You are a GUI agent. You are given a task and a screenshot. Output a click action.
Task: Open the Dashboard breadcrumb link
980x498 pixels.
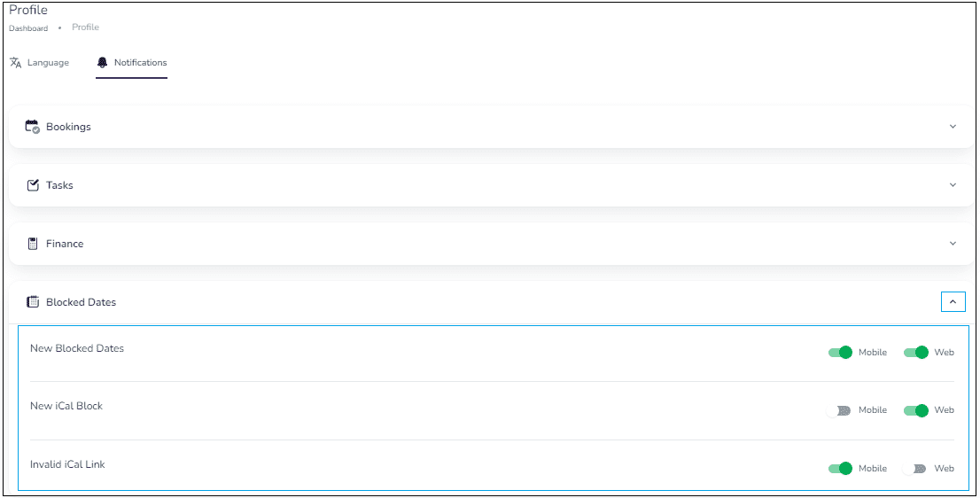28,28
